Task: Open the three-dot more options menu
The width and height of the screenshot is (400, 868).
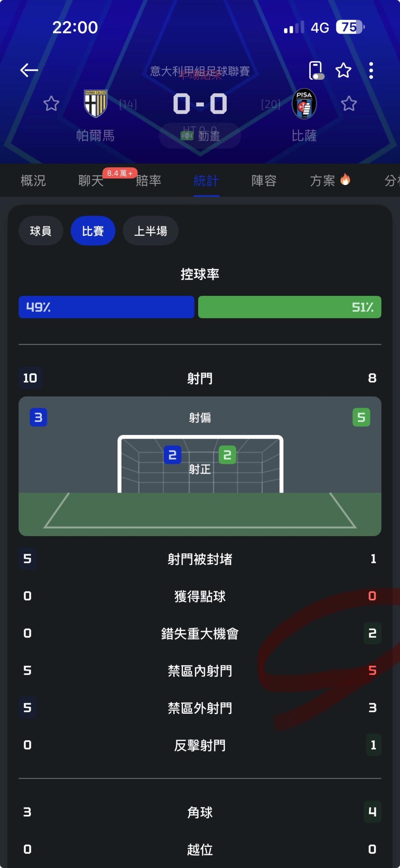Action: pos(371,70)
